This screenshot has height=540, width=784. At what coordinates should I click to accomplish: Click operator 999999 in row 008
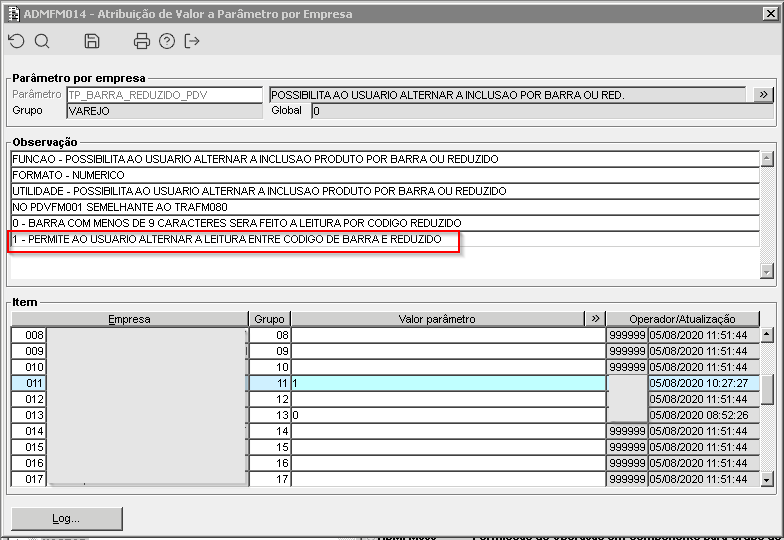(627, 335)
